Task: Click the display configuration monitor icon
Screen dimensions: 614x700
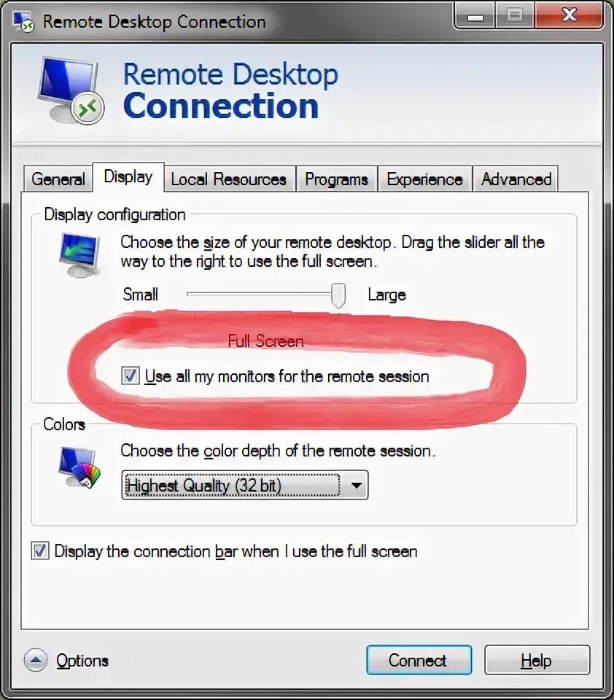Action: pos(79,254)
